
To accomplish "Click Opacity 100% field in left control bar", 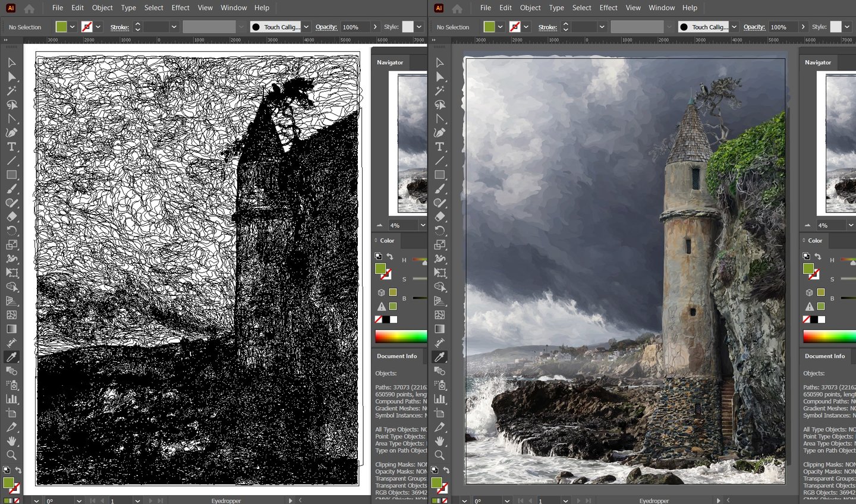I will point(355,27).
